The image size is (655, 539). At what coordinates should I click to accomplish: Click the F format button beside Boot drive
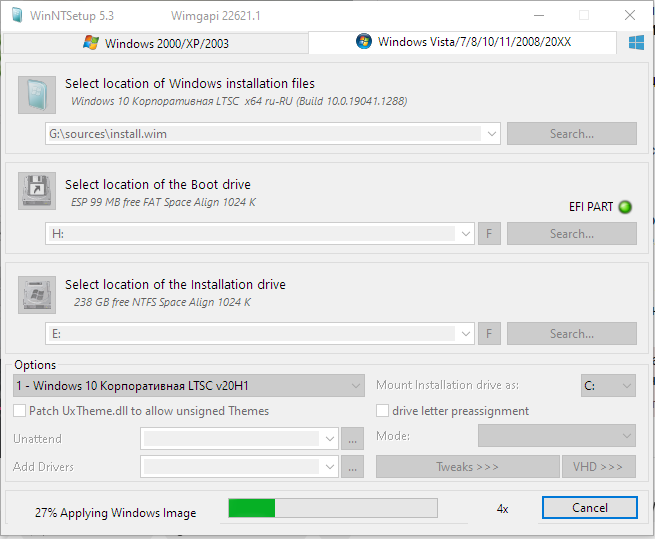(489, 234)
